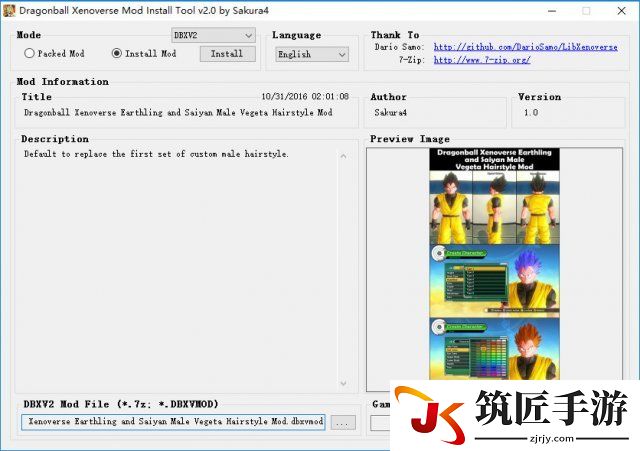Open the DBXV2 mode dropdown
The width and height of the screenshot is (640, 451).
click(213, 35)
